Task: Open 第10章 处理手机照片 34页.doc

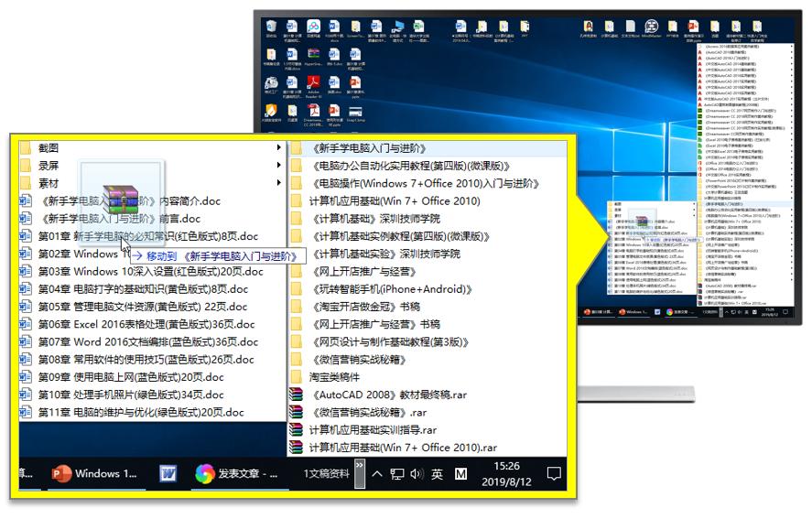Action: pos(131,395)
